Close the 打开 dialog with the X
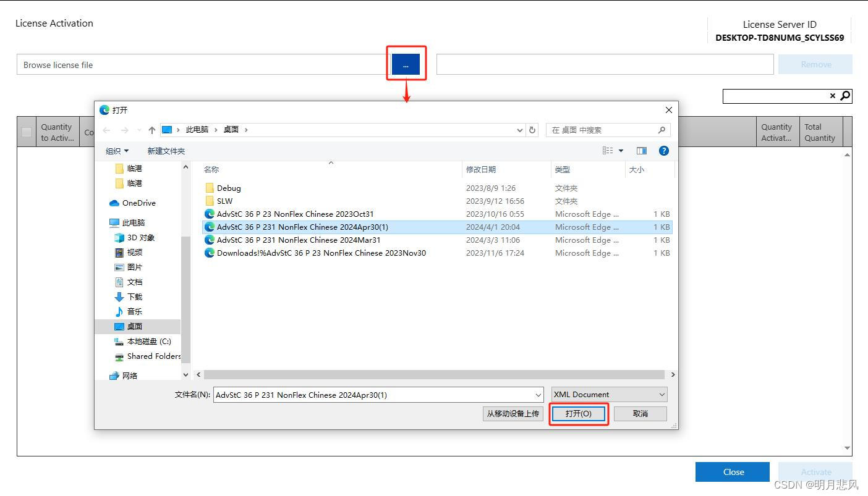The height and width of the screenshot is (496, 868). click(668, 110)
